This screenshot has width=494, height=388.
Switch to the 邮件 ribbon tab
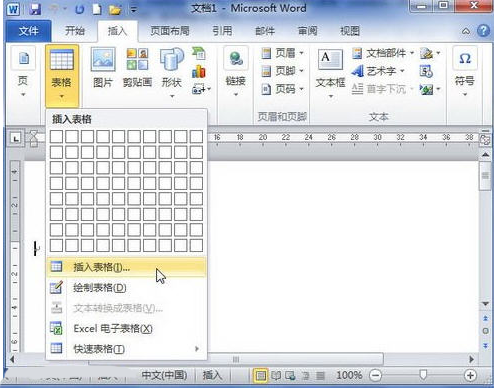click(265, 31)
